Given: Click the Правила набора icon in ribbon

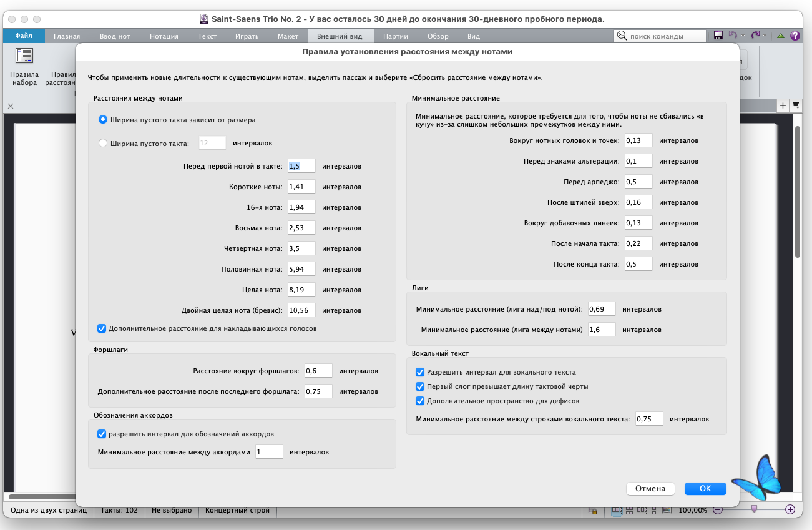Looking at the screenshot, I should pyautogui.click(x=24, y=56).
